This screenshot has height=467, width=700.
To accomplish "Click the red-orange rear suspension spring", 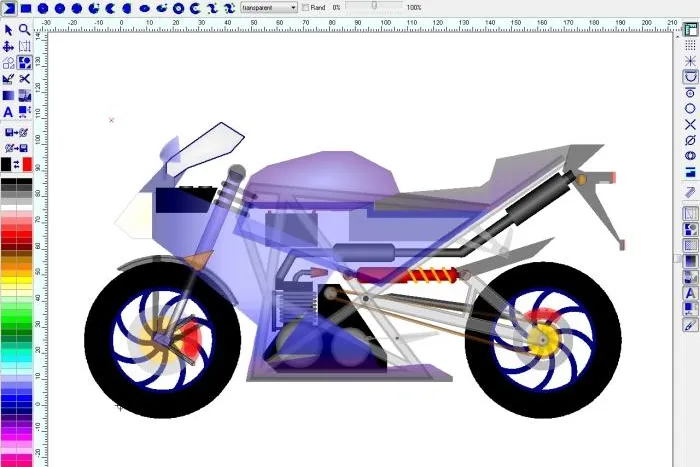I will click(431, 275).
